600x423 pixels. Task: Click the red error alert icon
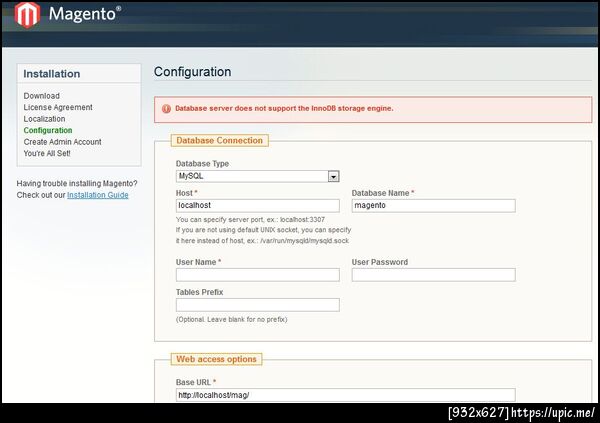tap(166, 108)
